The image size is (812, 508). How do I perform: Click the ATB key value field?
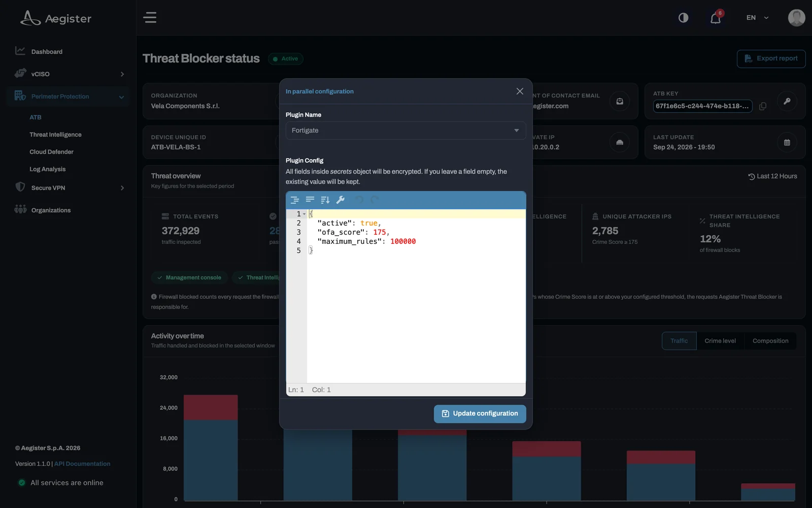702,106
